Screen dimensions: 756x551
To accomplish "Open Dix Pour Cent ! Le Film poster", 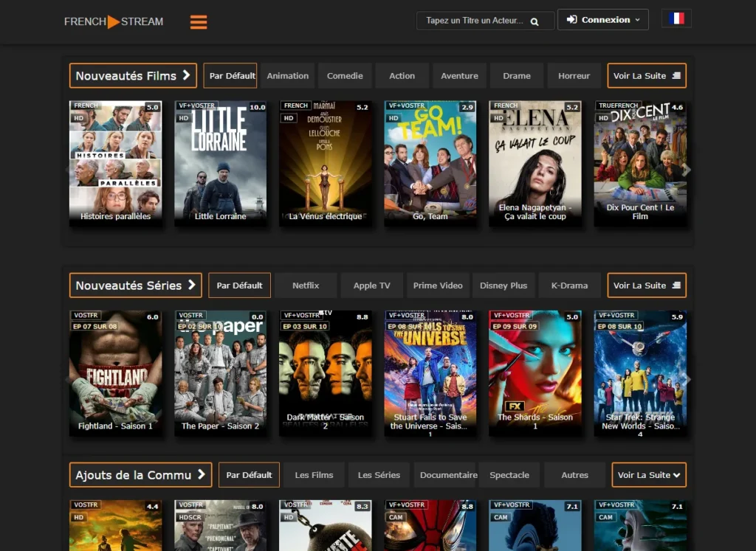I will pos(640,163).
